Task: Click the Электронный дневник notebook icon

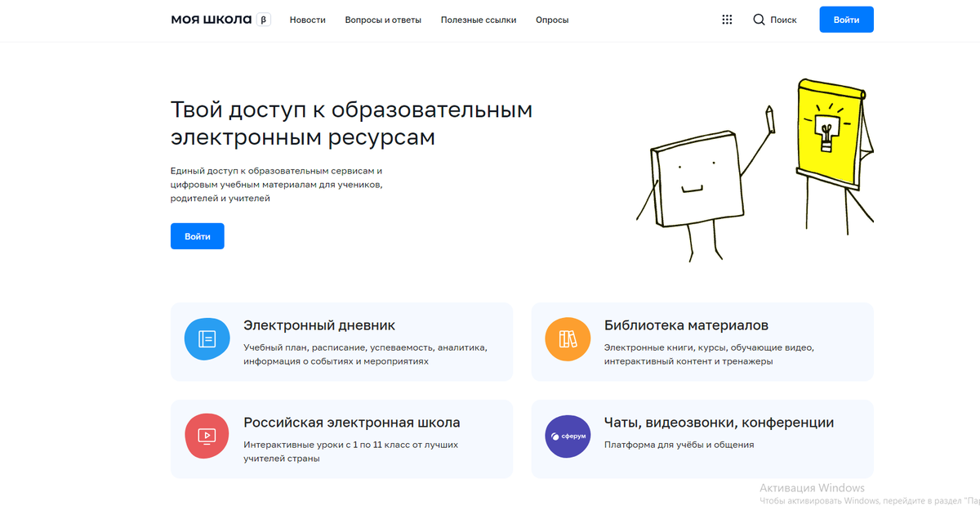Action: [x=207, y=338]
